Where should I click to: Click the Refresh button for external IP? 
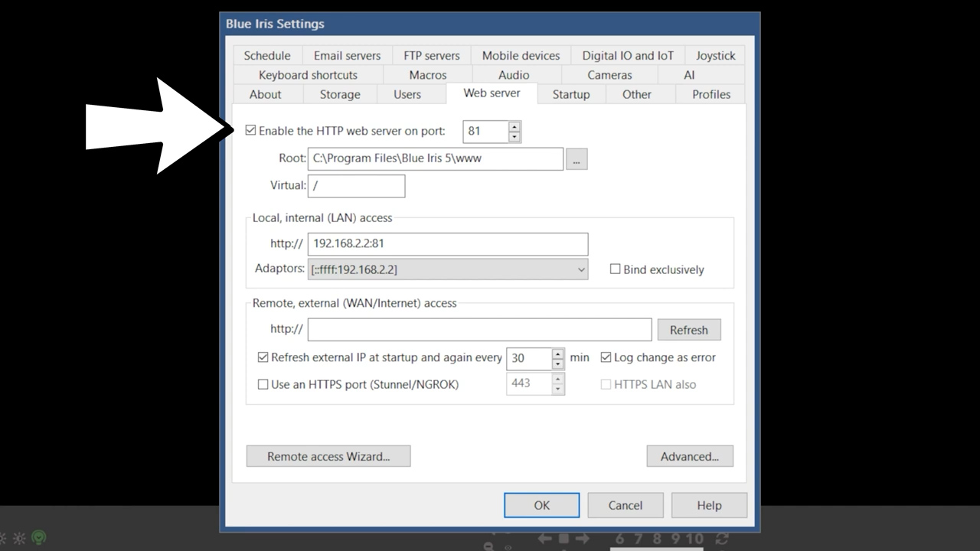click(x=689, y=330)
